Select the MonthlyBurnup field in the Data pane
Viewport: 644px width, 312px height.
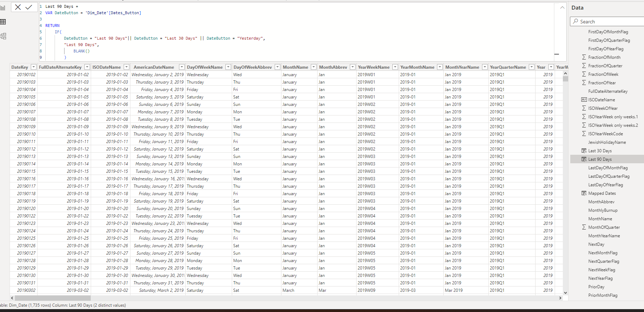point(603,210)
